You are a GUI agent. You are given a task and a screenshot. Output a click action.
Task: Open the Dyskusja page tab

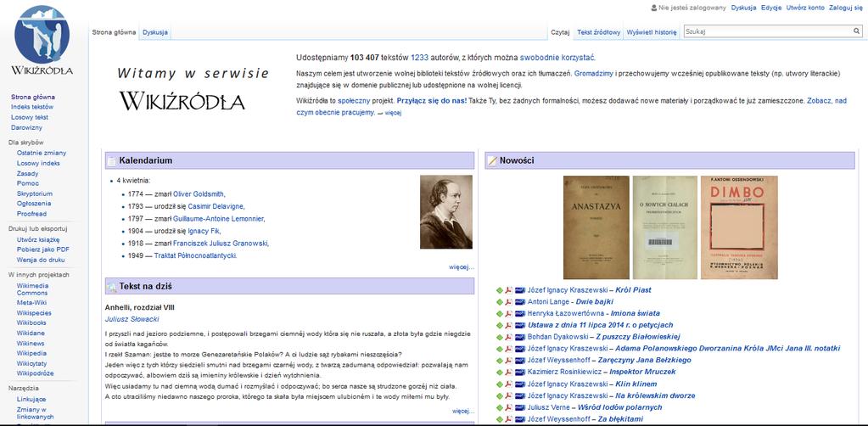[155, 32]
